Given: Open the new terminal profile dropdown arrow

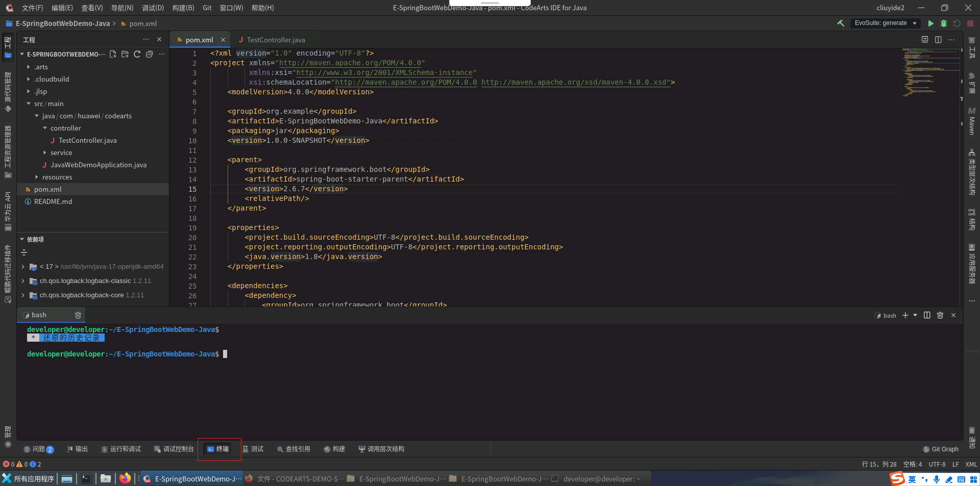Looking at the screenshot, I should point(915,315).
